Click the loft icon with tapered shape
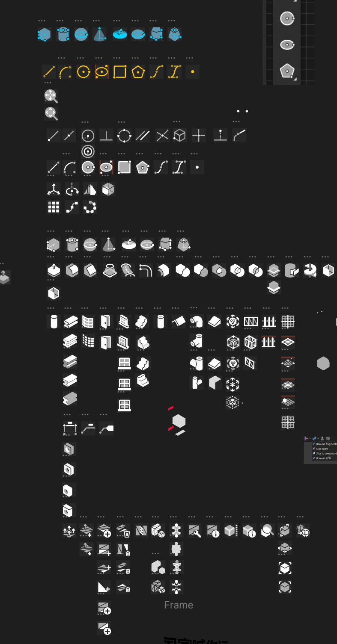The height and width of the screenshot is (644, 337). [x=110, y=270]
